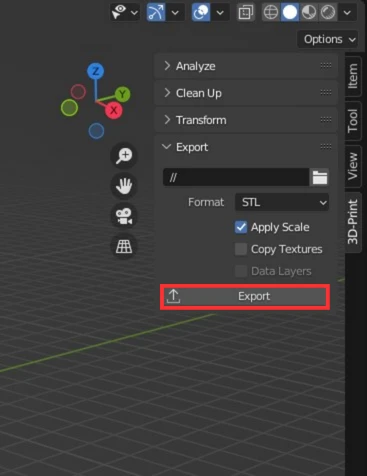Toggle the camera view icon
Image resolution: width=367 pixels, height=476 pixels.
(x=124, y=216)
